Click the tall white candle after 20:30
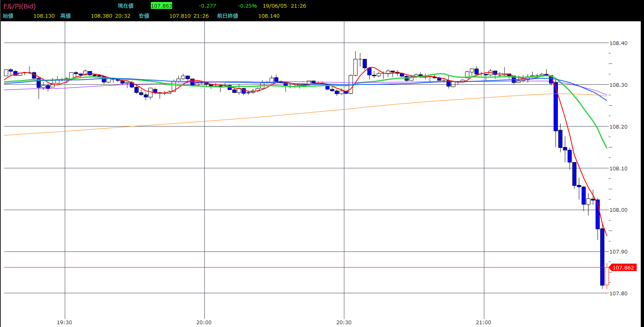 [356, 67]
